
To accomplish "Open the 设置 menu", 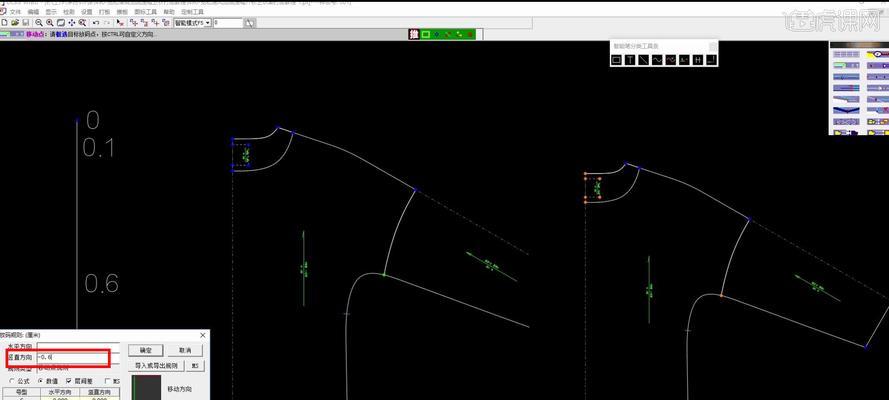I will 87,11.
